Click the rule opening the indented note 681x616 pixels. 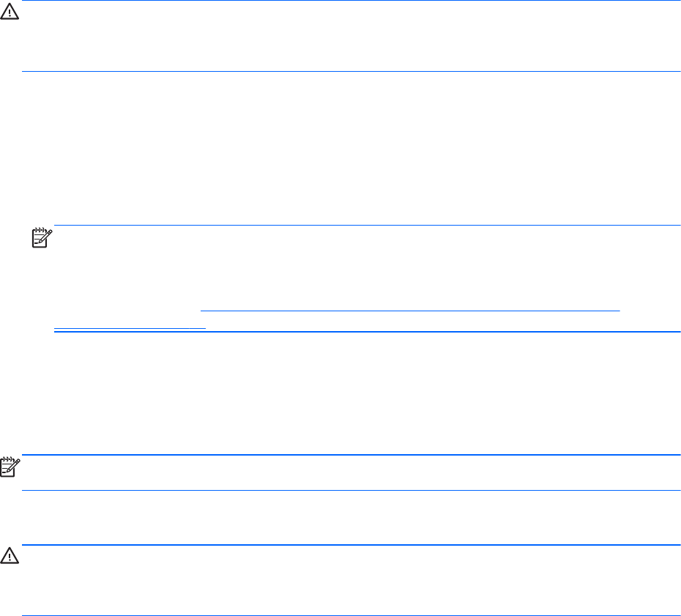pos(366,226)
